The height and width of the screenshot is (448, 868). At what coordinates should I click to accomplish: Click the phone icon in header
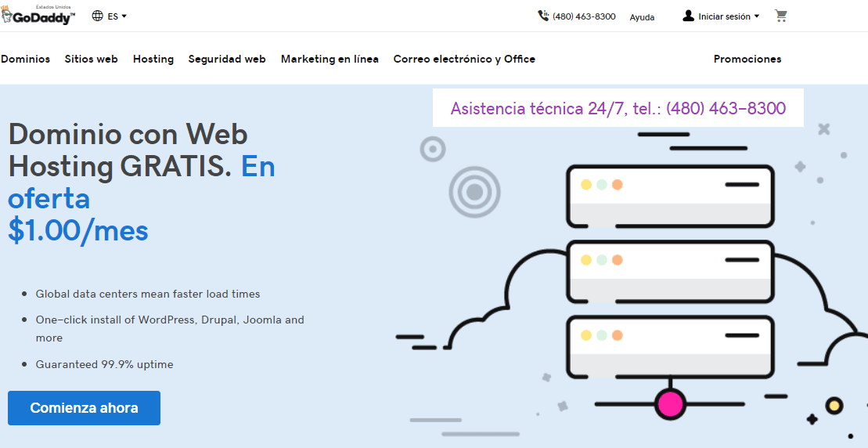(x=543, y=16)
